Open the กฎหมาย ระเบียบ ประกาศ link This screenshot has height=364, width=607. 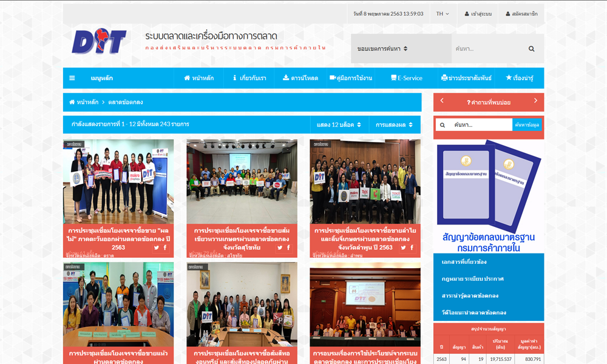[x=473, y=279]
